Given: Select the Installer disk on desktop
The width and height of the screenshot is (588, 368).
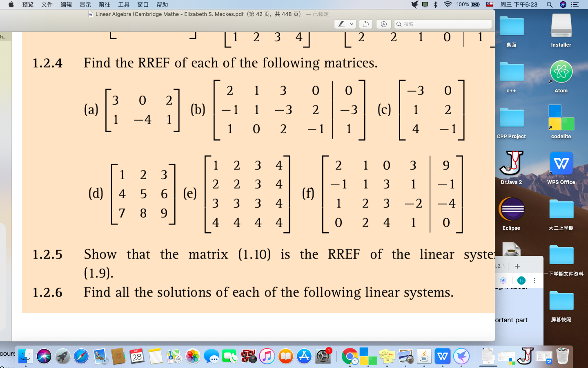Looking at the screenshot, I should (x=561, y=30).
